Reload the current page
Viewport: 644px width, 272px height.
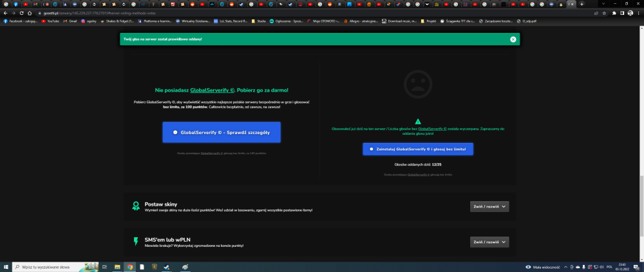[21, 13]
